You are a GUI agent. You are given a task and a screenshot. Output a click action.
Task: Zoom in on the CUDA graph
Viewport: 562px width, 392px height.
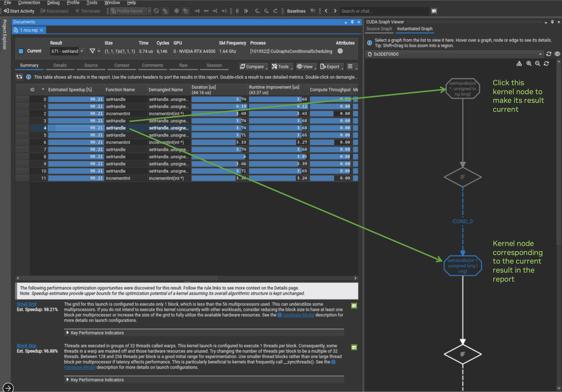click(x=529, y=64)
